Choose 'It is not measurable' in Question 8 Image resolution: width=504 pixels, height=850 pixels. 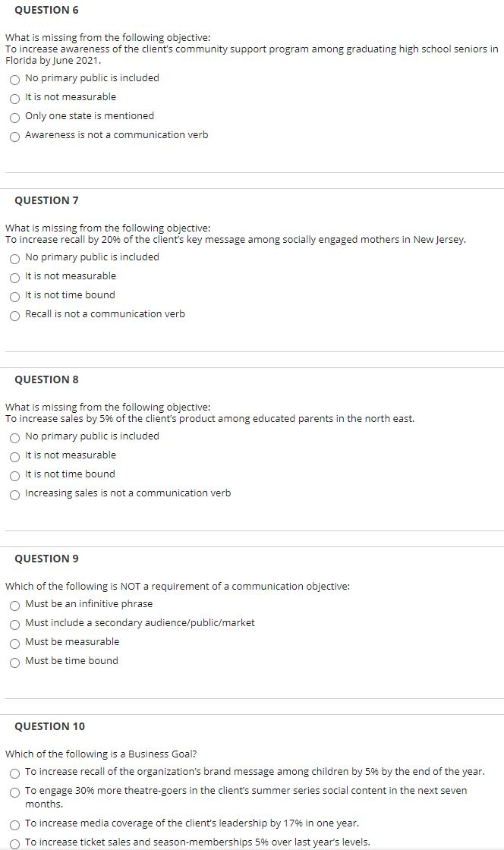tap(15, 456)
